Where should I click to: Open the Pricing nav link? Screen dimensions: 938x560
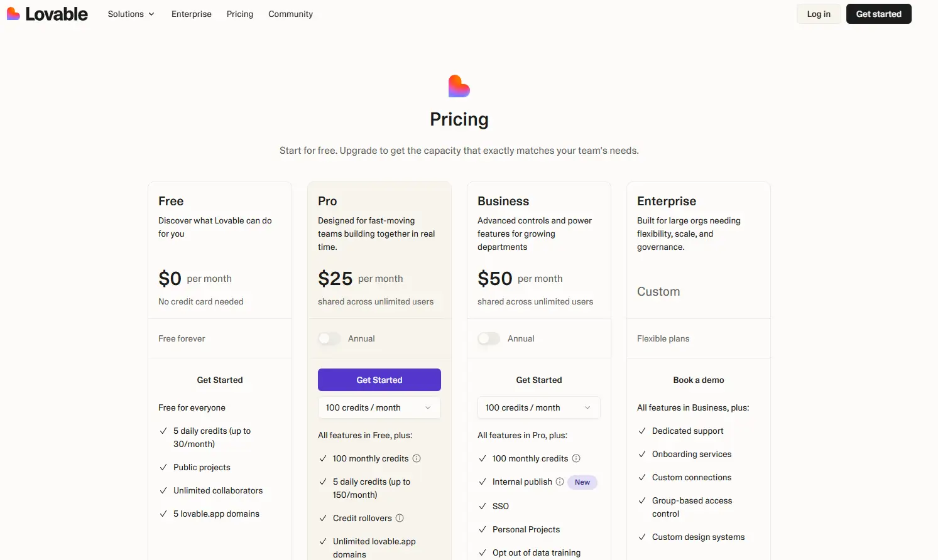[x=240, y=14]
